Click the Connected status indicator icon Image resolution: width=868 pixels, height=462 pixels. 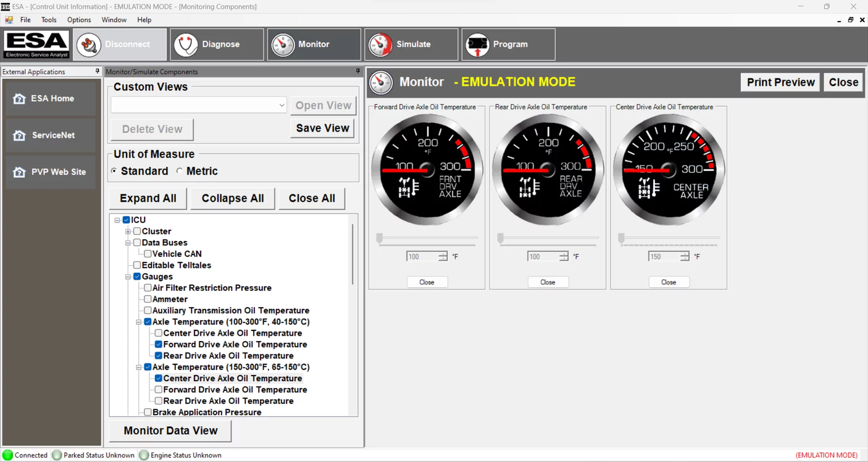coord(6,455)
